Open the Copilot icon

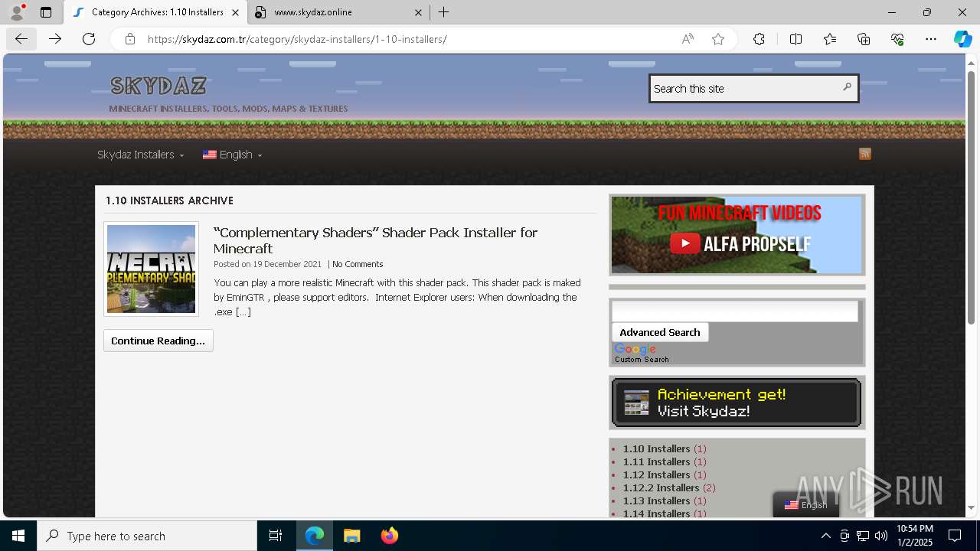[962, 39]
